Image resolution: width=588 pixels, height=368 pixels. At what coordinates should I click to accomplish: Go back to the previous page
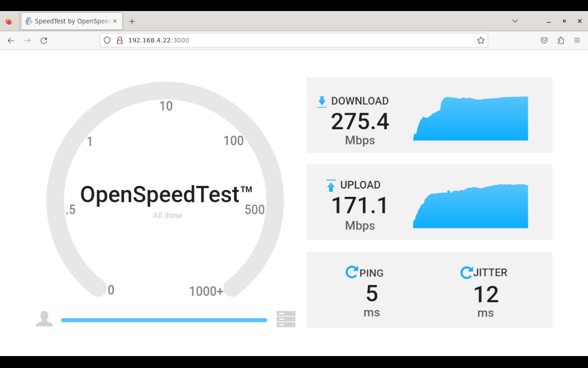pos(11,40)
